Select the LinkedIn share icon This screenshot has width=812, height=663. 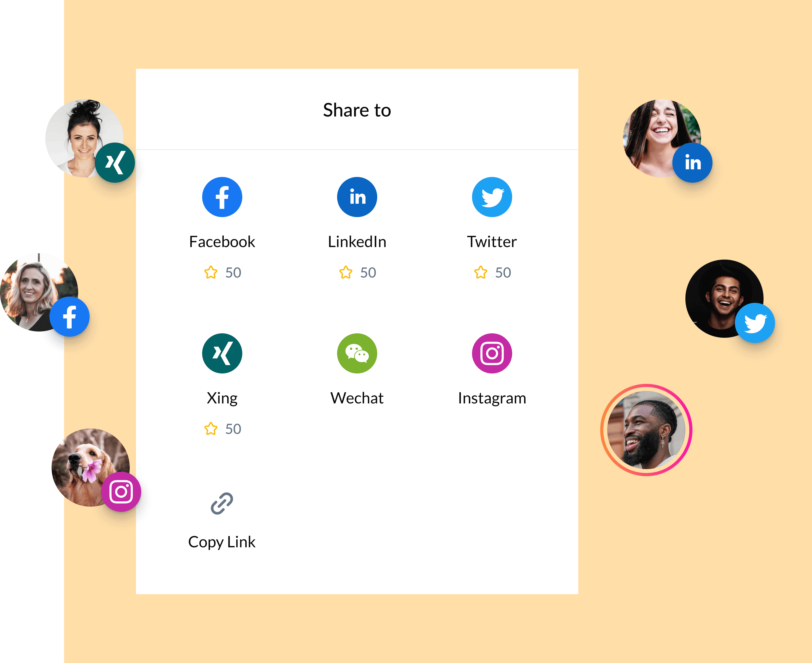pos(357,197)
